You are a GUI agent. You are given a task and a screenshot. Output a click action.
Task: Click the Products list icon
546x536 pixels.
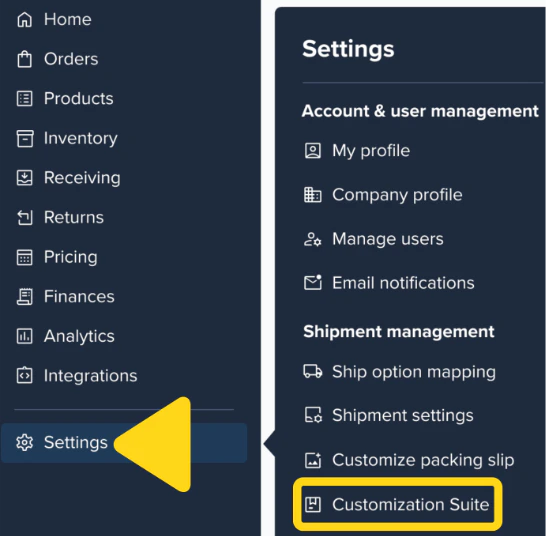24,99
